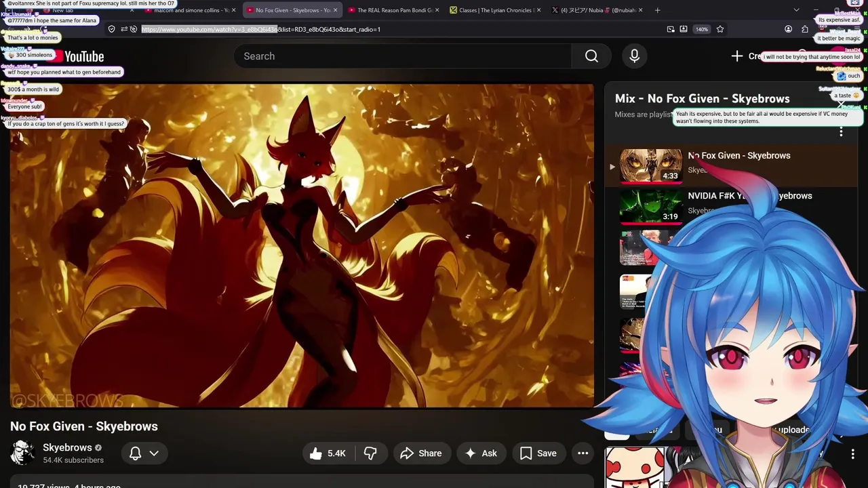The image size is (868, 488).
Task: Click the video player to pause
Action: point(302,245)
